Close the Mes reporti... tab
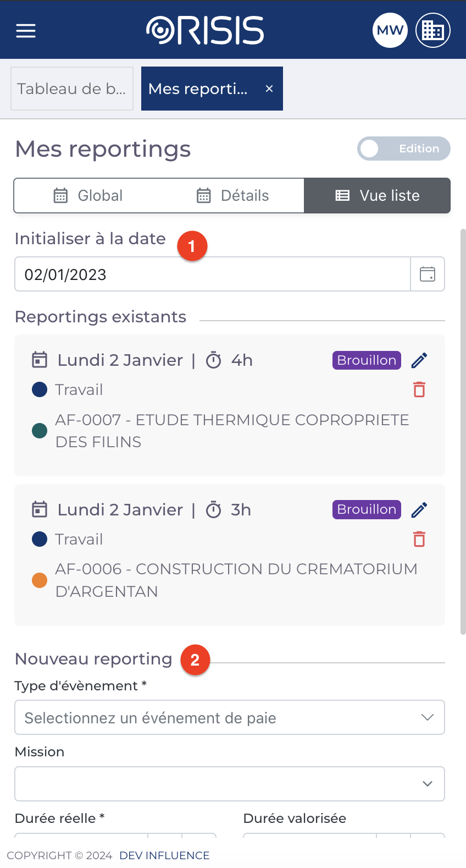This screenshot has height=868, width=466. pos(269,89)
